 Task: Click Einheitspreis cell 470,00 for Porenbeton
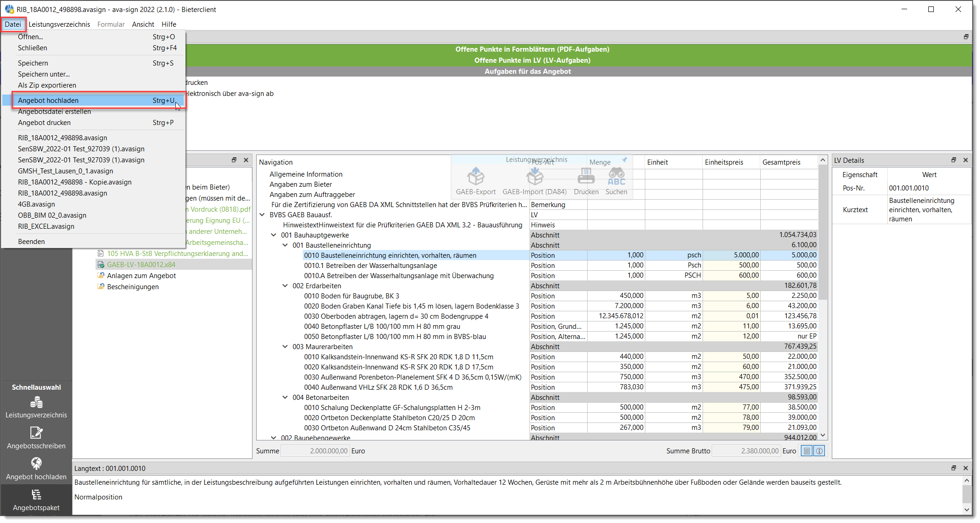pyautogui.click(x=731, y=377)
